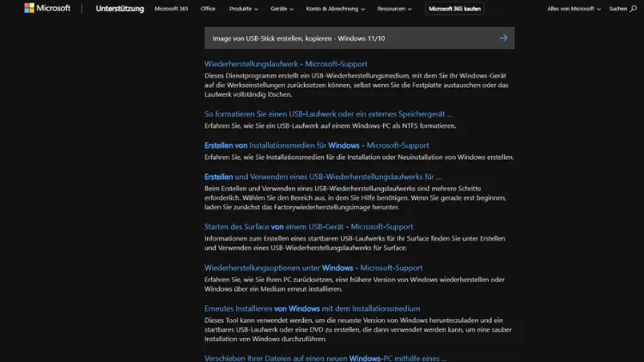Expand the Ressourcen dropdown

394,9
